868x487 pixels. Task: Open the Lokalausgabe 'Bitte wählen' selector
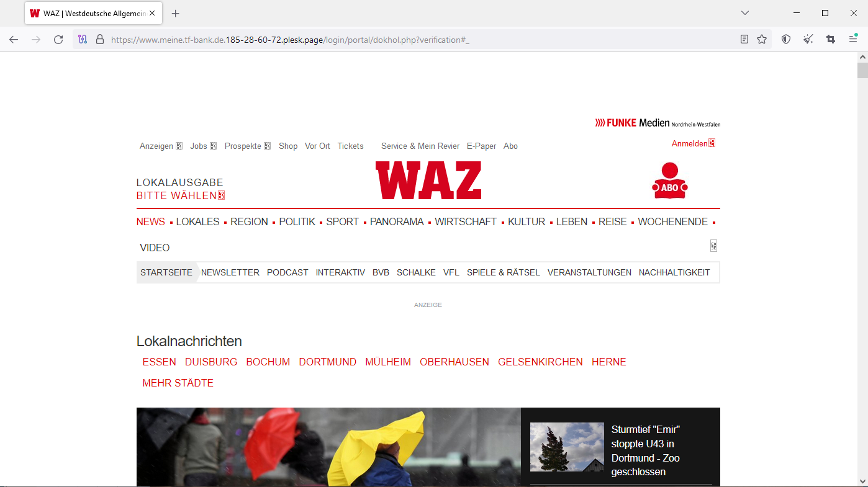(x=180, y=195)
